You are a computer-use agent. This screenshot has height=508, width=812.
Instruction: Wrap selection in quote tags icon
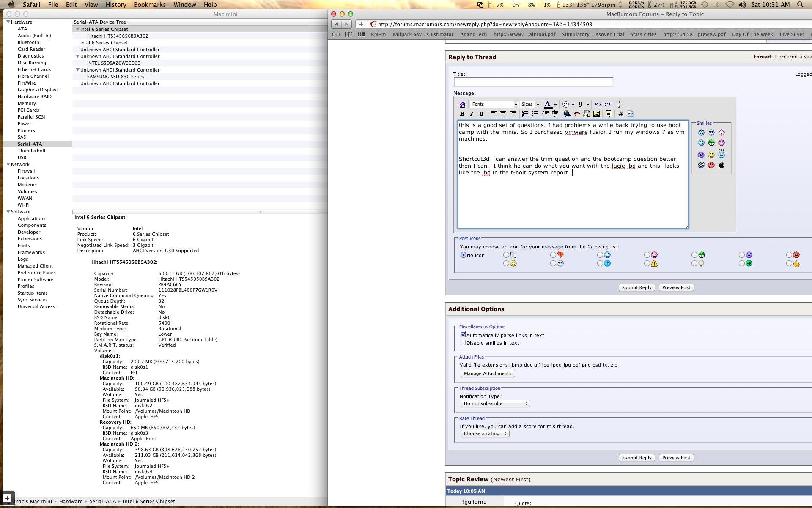608,114
